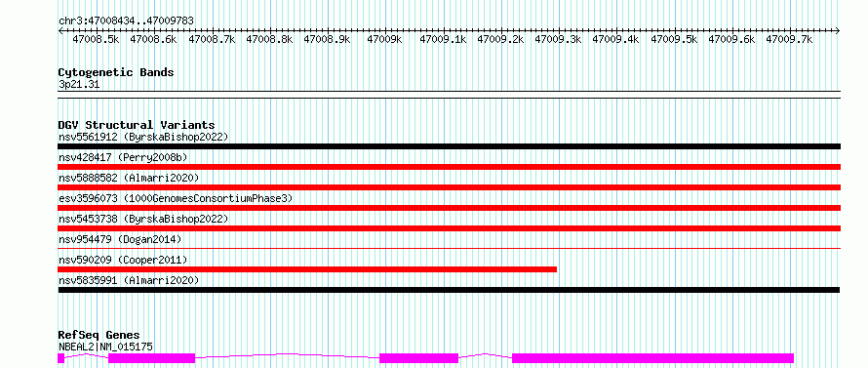
Task: Click the 47009.5k ruler tick label
Action: pos(674,39)
